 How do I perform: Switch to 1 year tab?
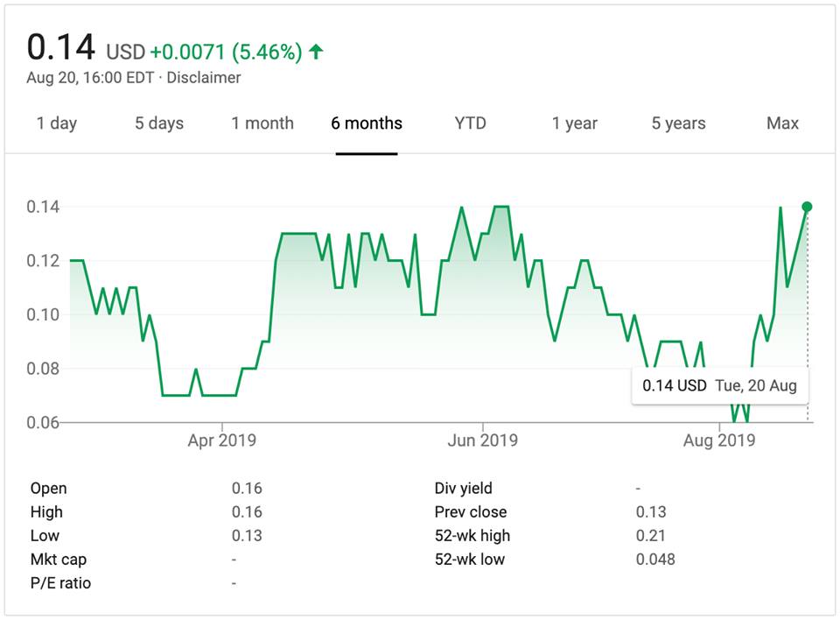click(x=574, y=123)
